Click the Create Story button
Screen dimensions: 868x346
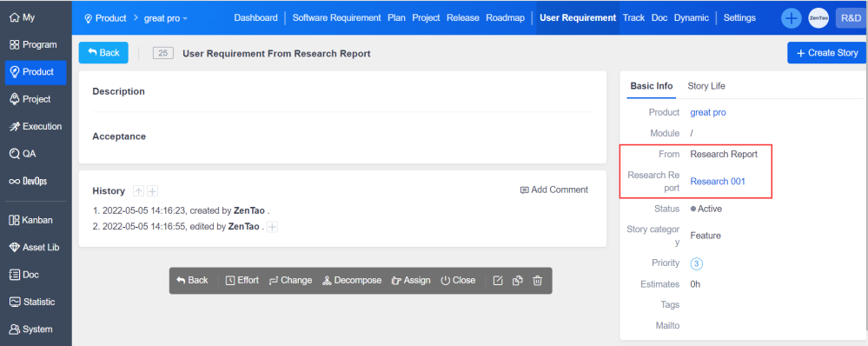point(826,53)
